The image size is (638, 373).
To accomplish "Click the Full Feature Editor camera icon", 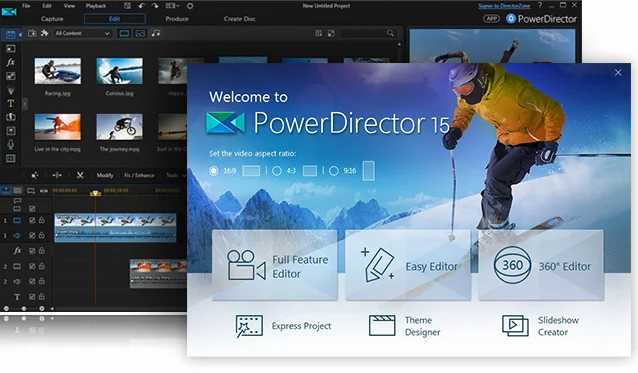I will tap(247, 265).
